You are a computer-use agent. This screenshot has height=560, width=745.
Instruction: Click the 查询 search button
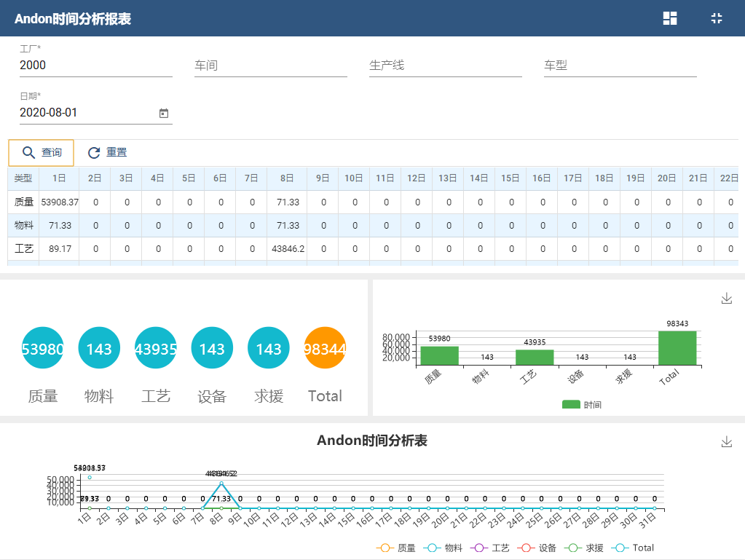pos(42,152)
